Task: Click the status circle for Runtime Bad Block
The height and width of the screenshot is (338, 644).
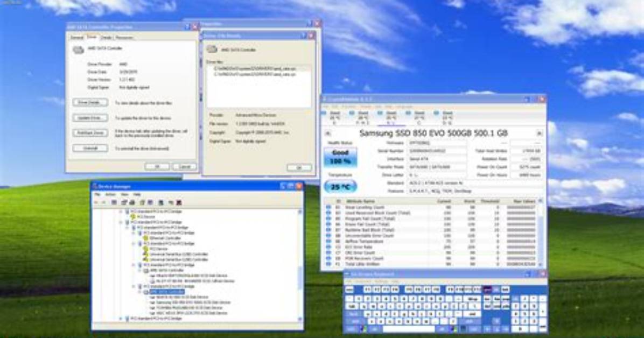Action: 328,230
